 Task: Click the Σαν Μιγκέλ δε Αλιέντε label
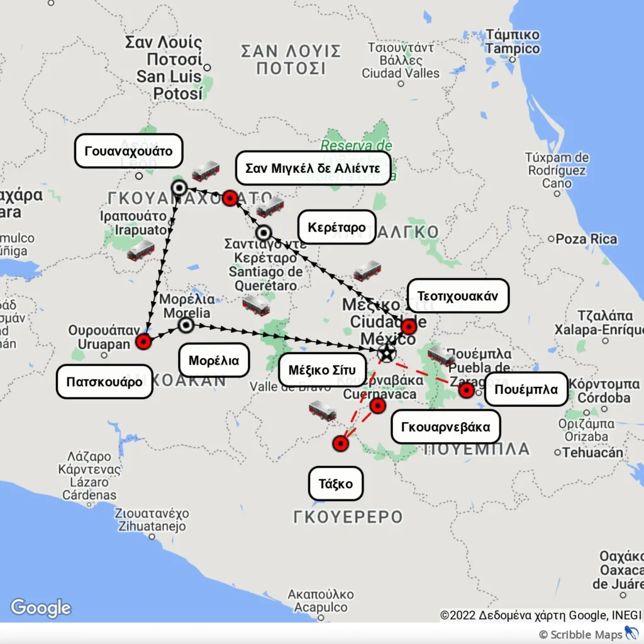pos(313,168)
